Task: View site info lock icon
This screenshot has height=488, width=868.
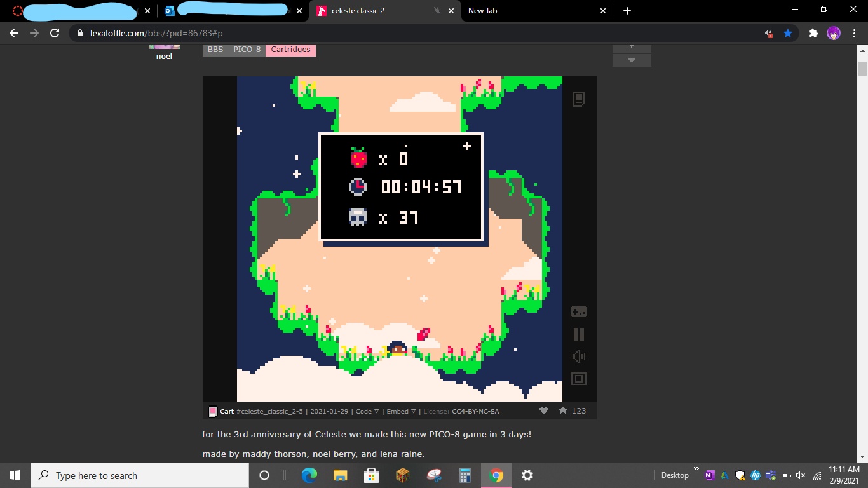Action: tap(79, 33)
